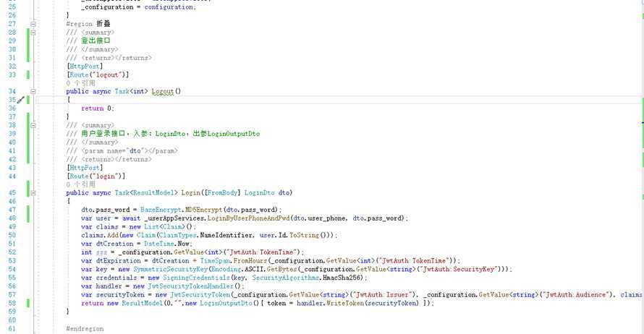Click LoginByUserPhoneAndPwd method call

(x=248, y=218)
